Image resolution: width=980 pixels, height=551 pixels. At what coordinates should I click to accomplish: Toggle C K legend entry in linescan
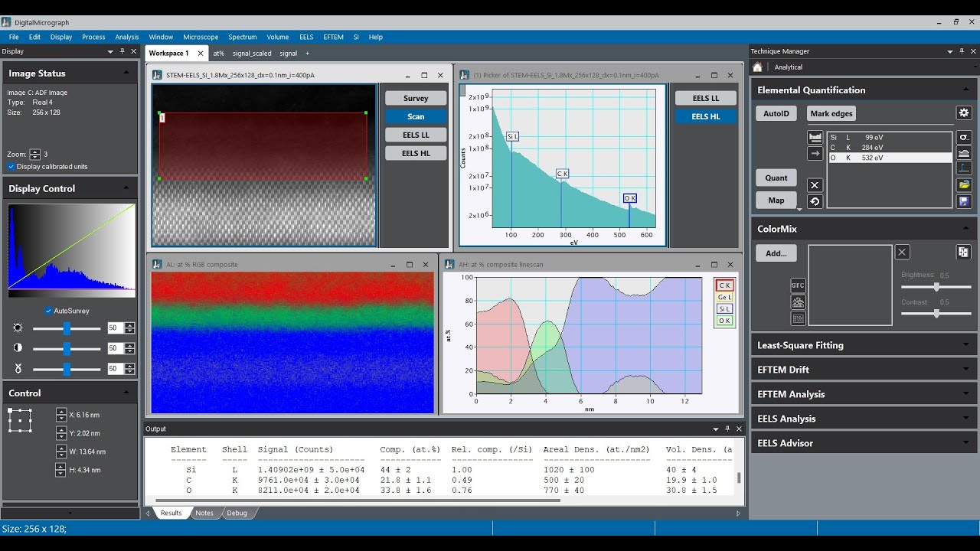coord(724,285)
